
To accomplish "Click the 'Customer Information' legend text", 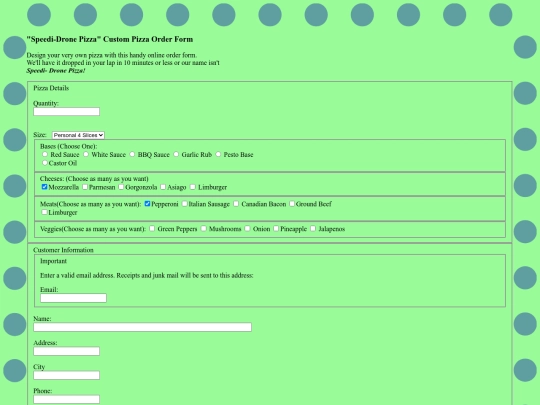I will 63,250.
